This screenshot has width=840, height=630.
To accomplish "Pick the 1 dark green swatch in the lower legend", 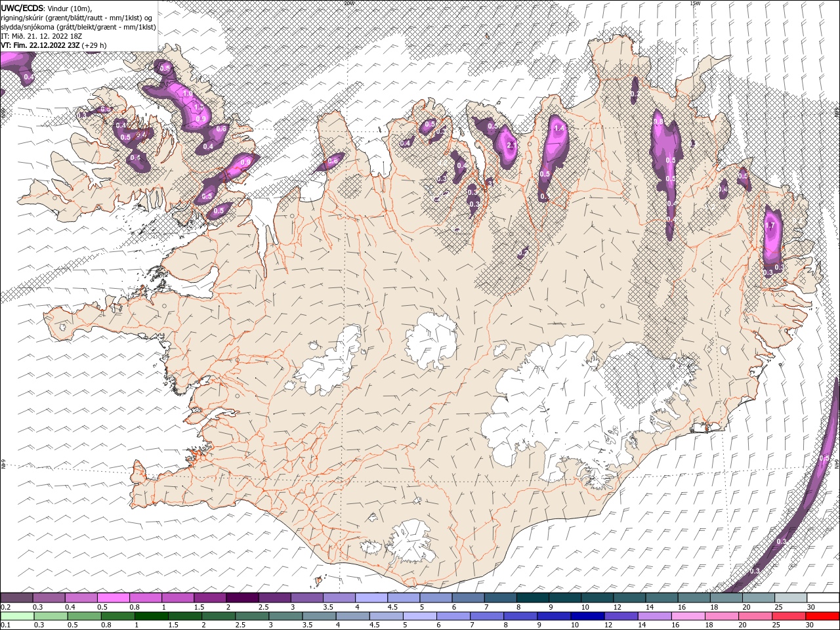I will click(151, 616).
